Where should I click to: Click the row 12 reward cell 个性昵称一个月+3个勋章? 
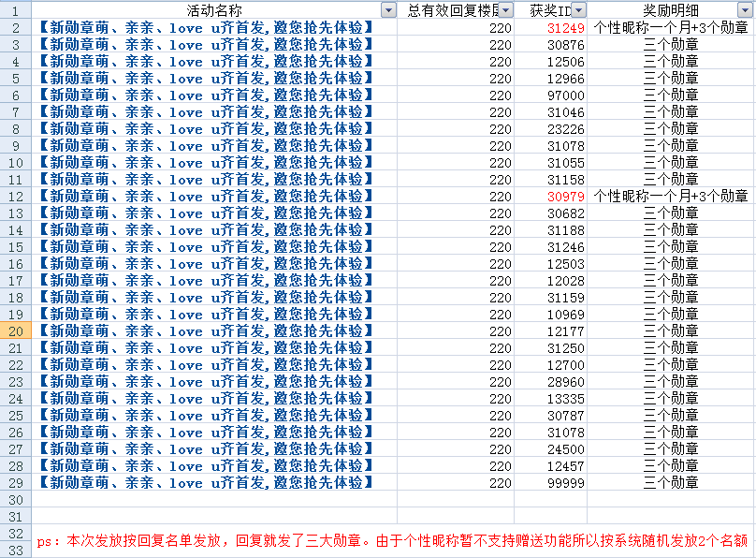pos(671,197)
